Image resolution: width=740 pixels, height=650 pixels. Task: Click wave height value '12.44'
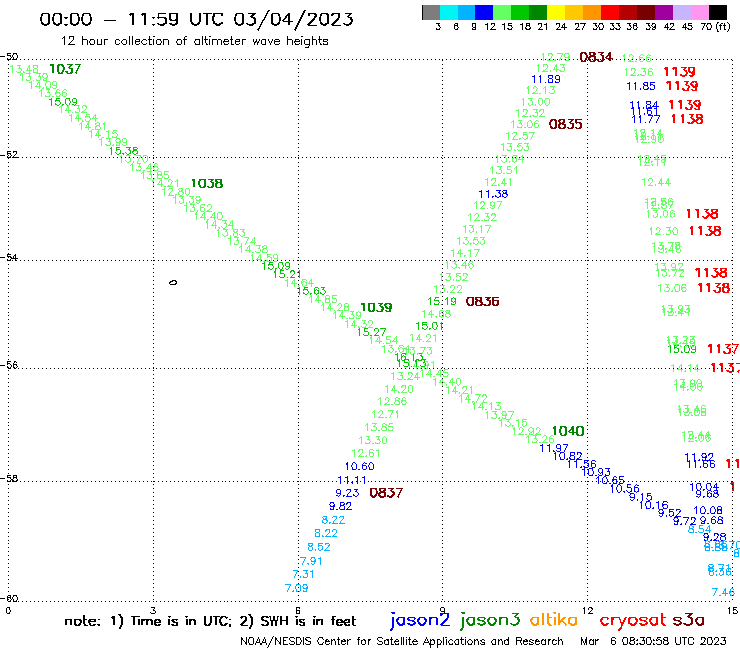(x=656, y=183)
